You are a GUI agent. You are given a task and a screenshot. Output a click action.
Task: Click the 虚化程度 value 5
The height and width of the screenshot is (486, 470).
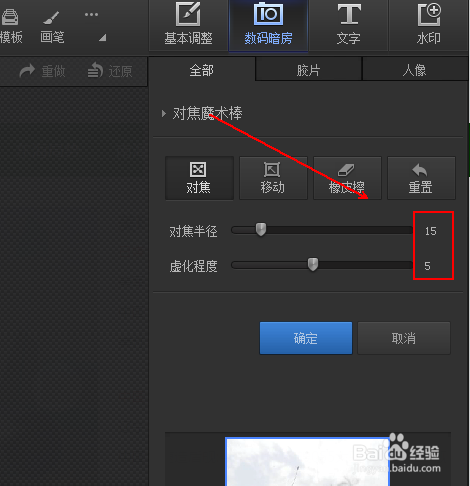pyautogui.click(x=427, y=266)
